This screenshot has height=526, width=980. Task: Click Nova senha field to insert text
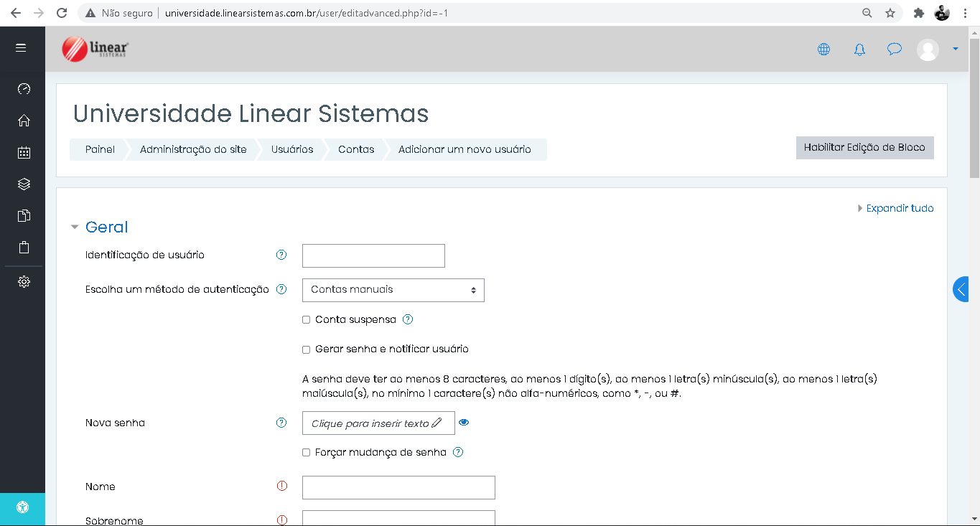click(x=378, y=423)
